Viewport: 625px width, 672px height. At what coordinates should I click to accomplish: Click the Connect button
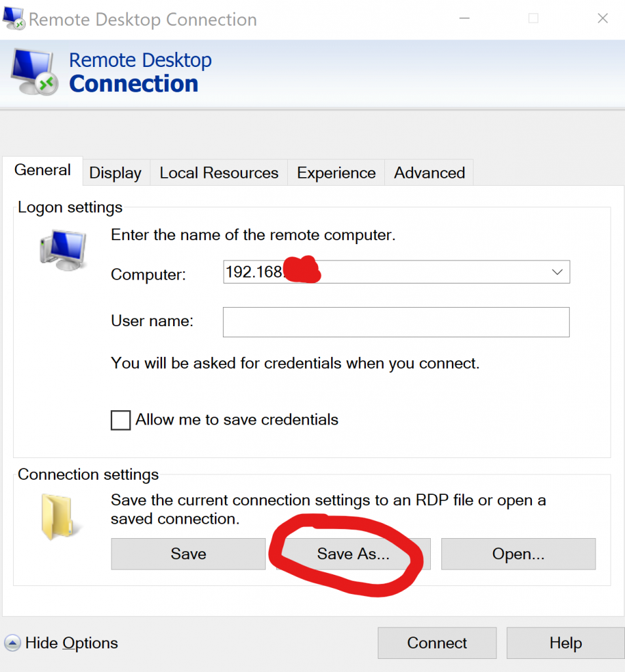pos(437,643)
